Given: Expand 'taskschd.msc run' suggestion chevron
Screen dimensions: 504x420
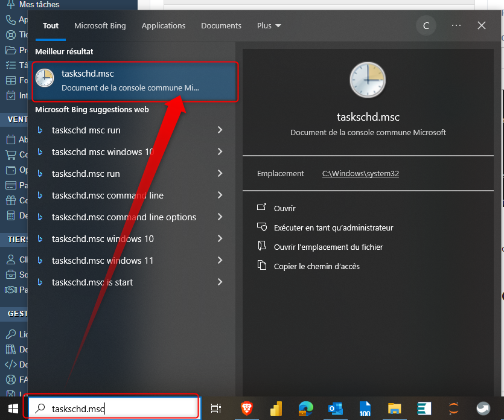Looking at the screenshot, I should click(220, 174).
